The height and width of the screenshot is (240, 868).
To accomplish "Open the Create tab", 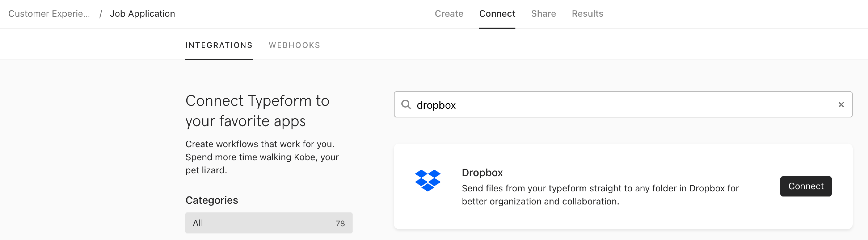I will coord(449,13).
